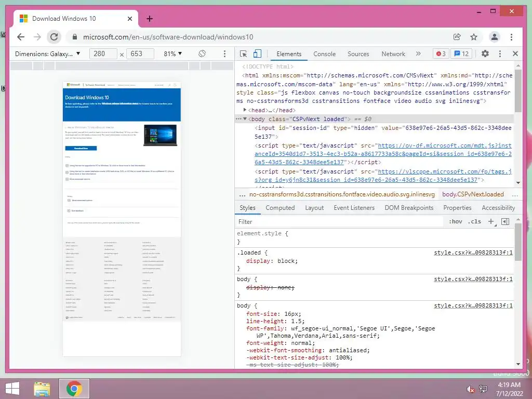
Task: Click the rotate device icon
Action: coord(202,54)
